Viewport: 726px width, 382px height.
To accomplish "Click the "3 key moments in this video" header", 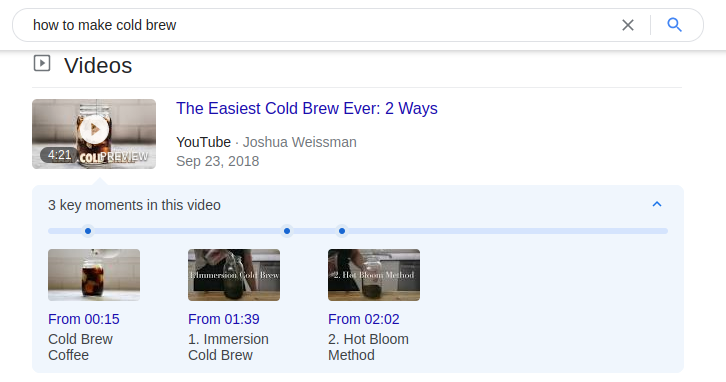I will [x=134, y=205].
